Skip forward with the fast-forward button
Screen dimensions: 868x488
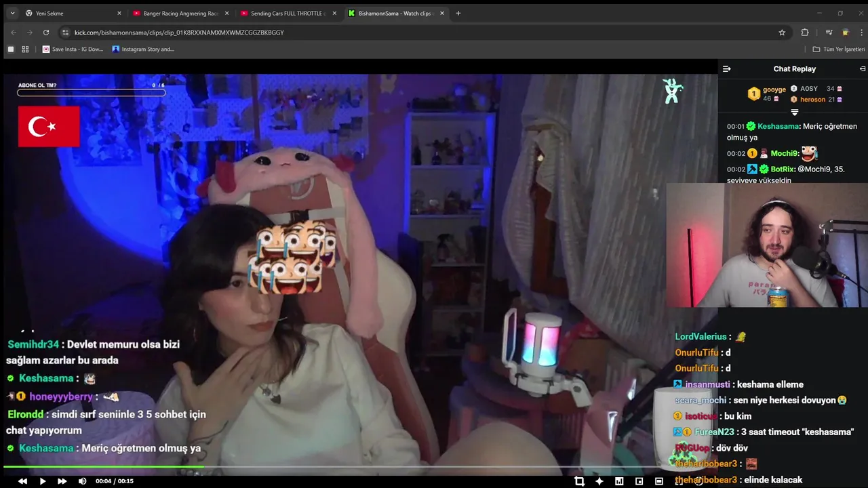coord(62,481)
